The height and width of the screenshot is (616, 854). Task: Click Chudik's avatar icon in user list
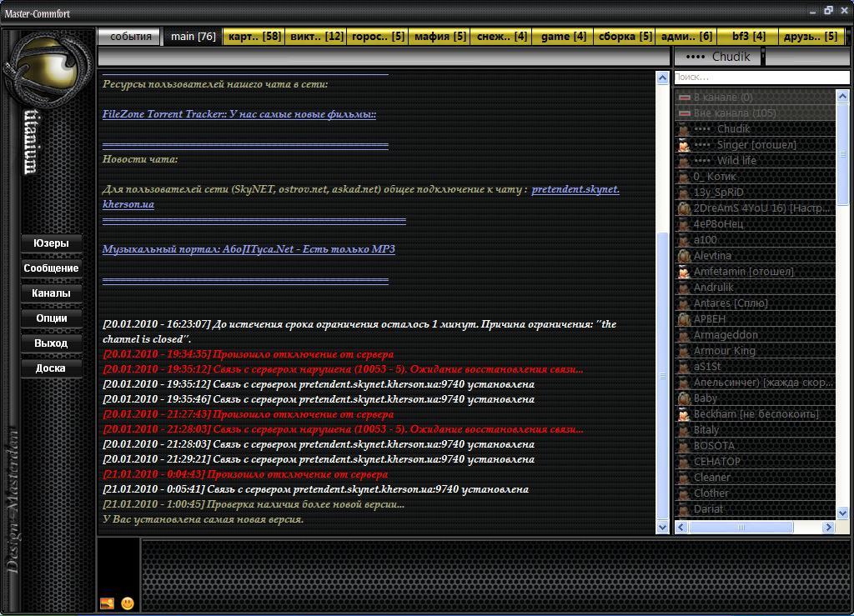pos(683,129)
